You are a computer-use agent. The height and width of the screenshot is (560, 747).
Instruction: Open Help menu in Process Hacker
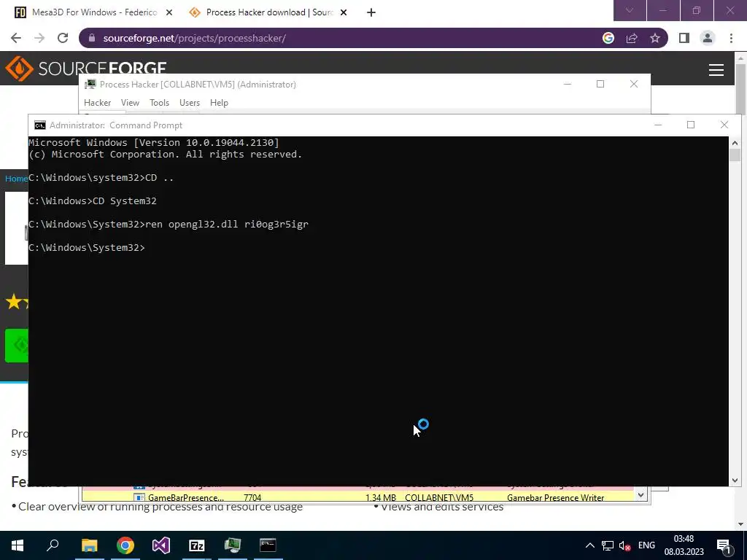pyautogui.click(x=219, y=103)
